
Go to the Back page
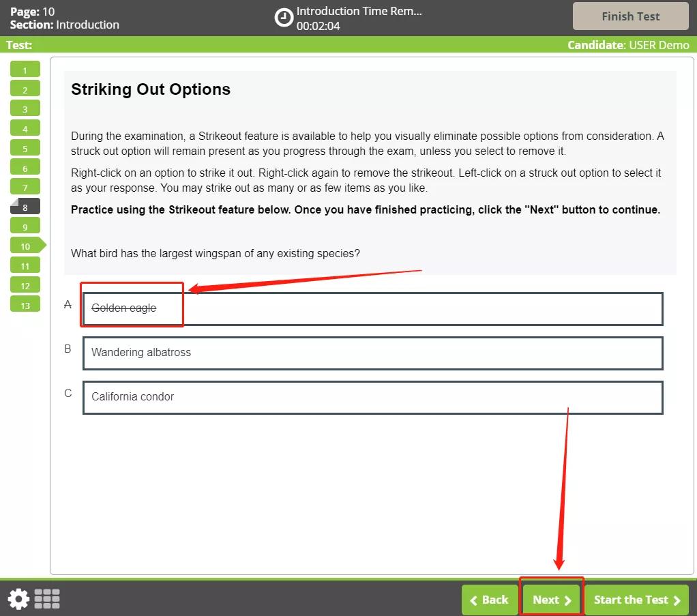tap(490, 600)
